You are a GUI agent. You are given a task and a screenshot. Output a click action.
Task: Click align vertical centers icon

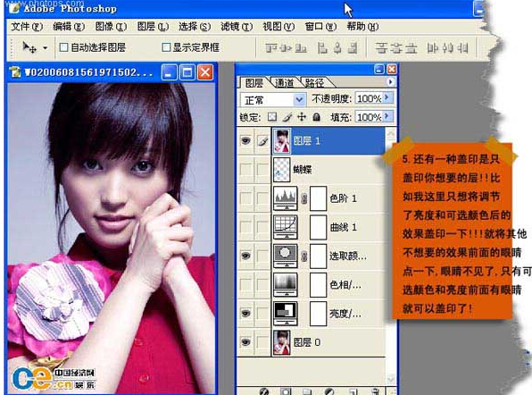[x=286, y=48]
